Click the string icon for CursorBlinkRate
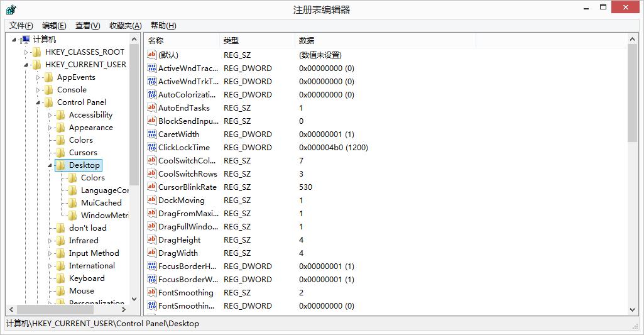This screenshot has width=644, height=335. click(x=152, y=187)
